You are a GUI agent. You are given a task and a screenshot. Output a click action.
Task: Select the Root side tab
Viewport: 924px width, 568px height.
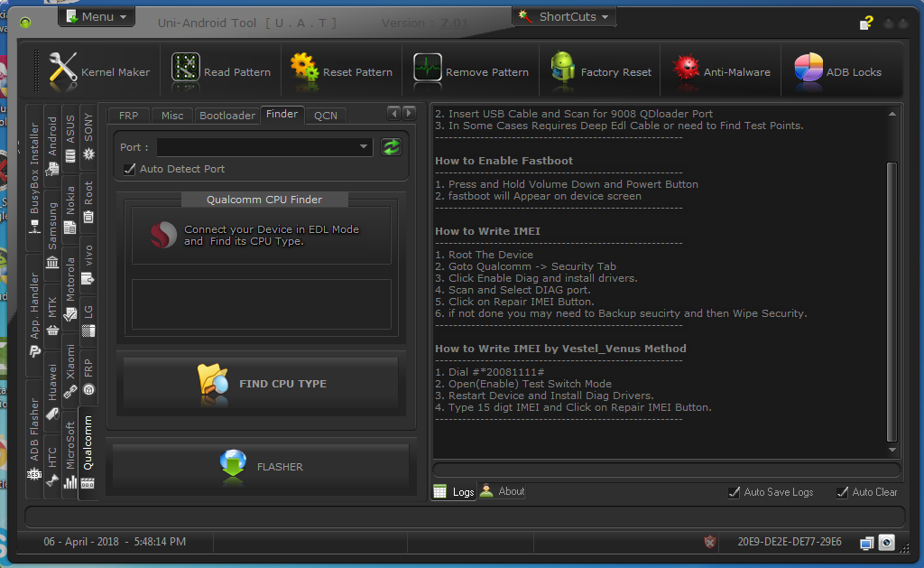pos(88,201)
